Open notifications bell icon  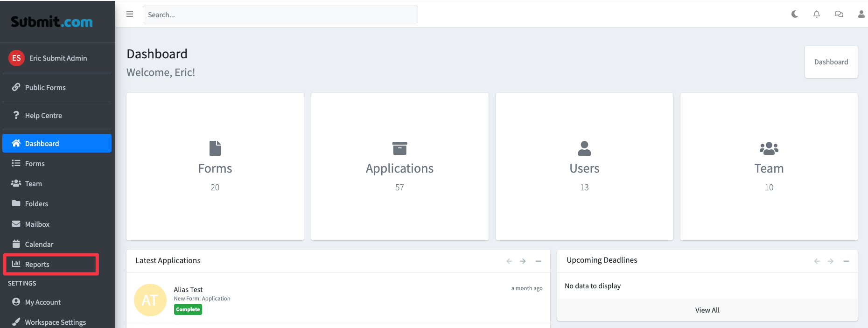[x=817, y=14]
